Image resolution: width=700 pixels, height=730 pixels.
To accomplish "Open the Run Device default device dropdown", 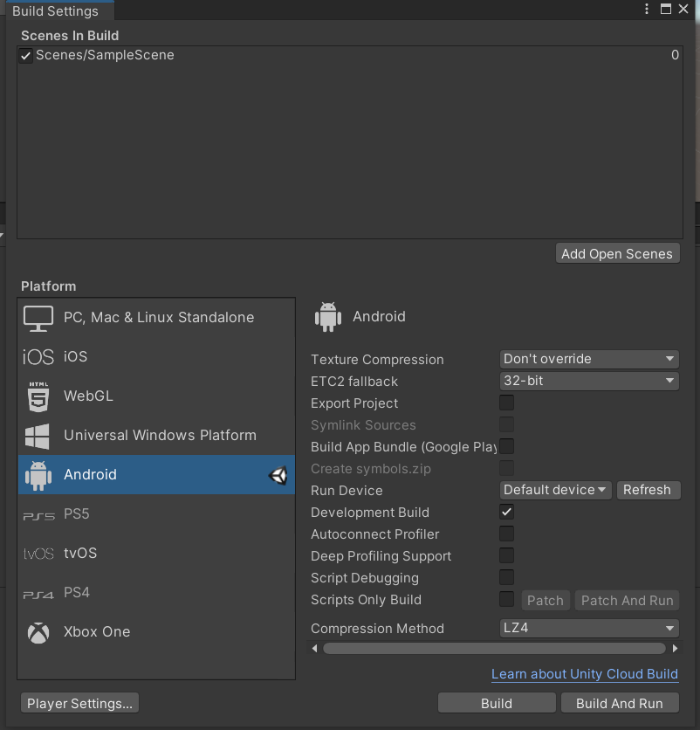I will pyautogui.click(x=555, y=490).
